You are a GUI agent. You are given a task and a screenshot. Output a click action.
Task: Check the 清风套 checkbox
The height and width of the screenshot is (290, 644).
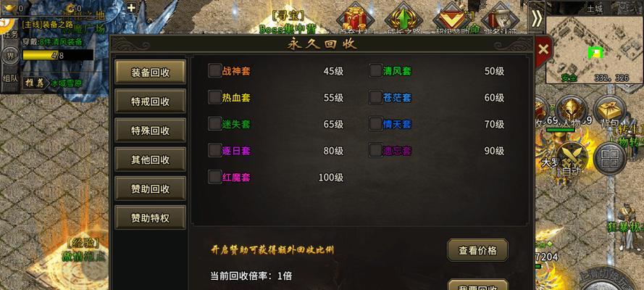click(x=376, y=70)
